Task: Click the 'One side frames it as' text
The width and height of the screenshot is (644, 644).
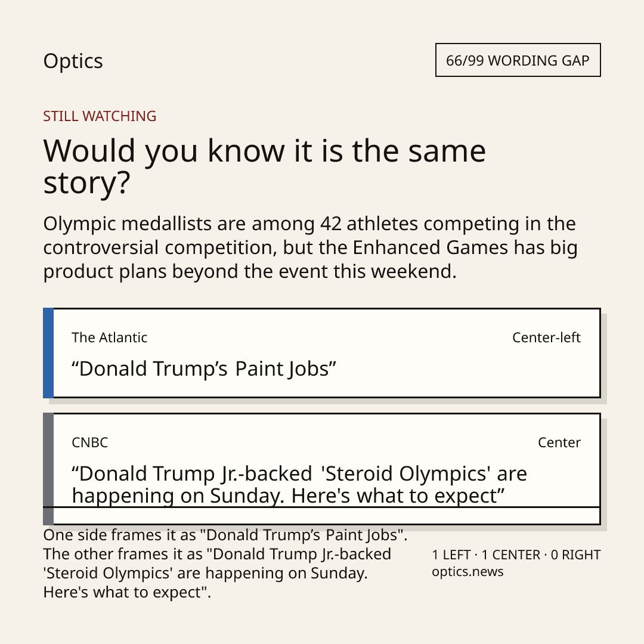Action: click(121, 535)
